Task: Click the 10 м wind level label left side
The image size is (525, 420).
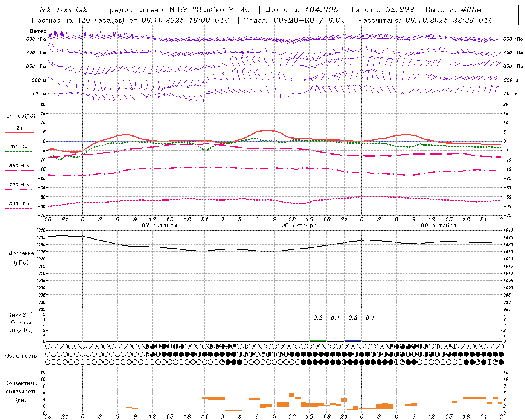Action: click(40, 94)
